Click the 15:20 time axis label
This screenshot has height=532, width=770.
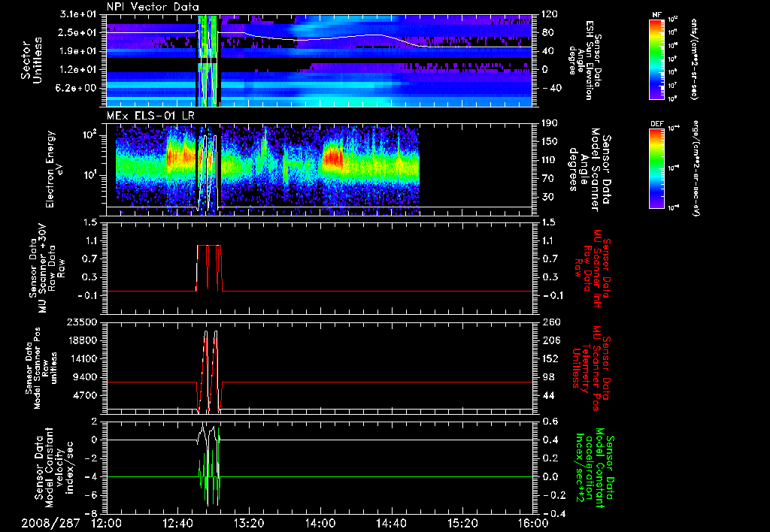click(462, 523)
